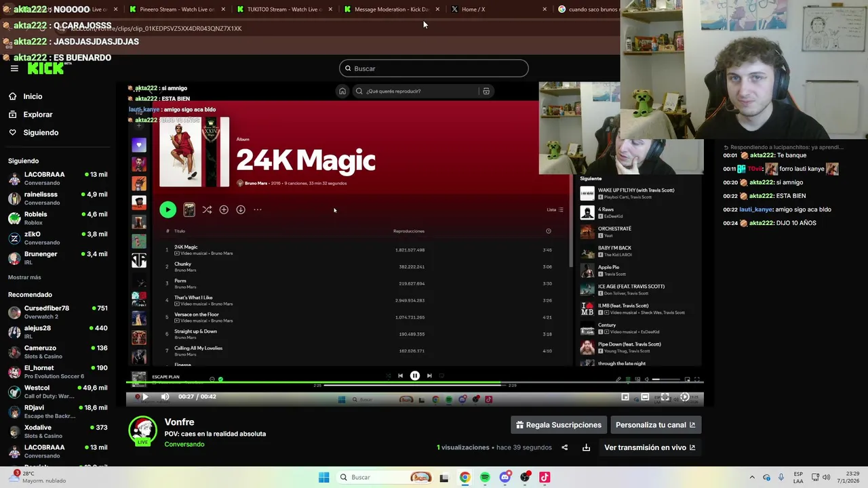868x488 pixels.
Task: Open the Brunenger IRL channel
Action: tap(58, 258)
